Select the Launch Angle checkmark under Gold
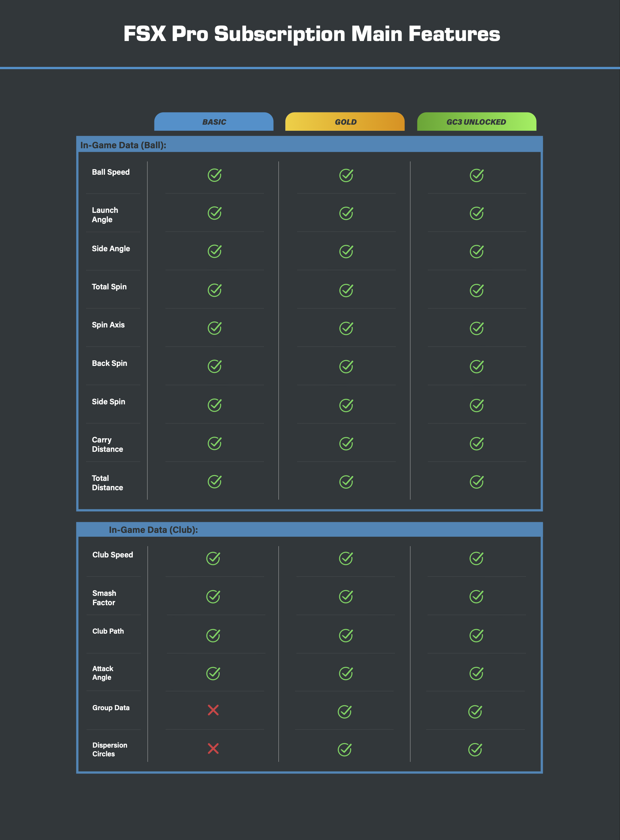This screenshot has height=840, width=620. click(x=346, y=213)
